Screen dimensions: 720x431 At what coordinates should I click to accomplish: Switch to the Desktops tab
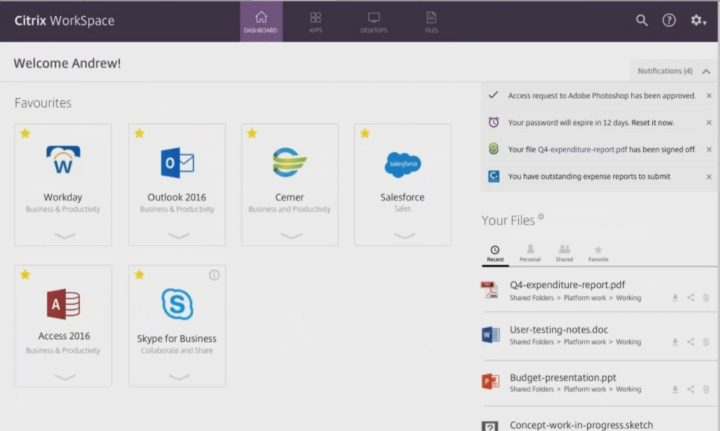pos(373,21)
